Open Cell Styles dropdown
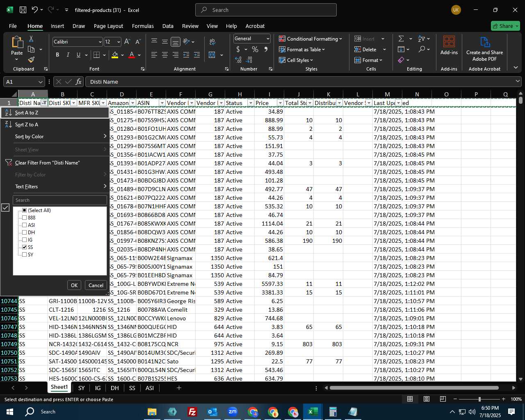The height and width of the screenshot is (420, 525). point(296,60)
